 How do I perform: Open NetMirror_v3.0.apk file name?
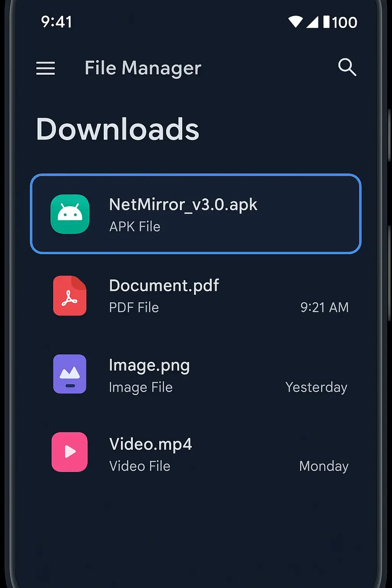pyautogui.click(x=183, y=205)
